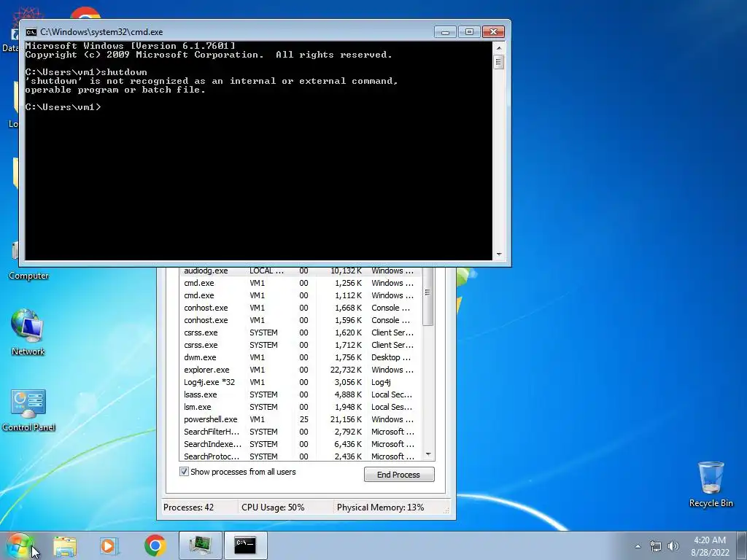747x560 pixels.
Task: Select the cmd.exe taskbar button
Action: (x=245, y=545)
